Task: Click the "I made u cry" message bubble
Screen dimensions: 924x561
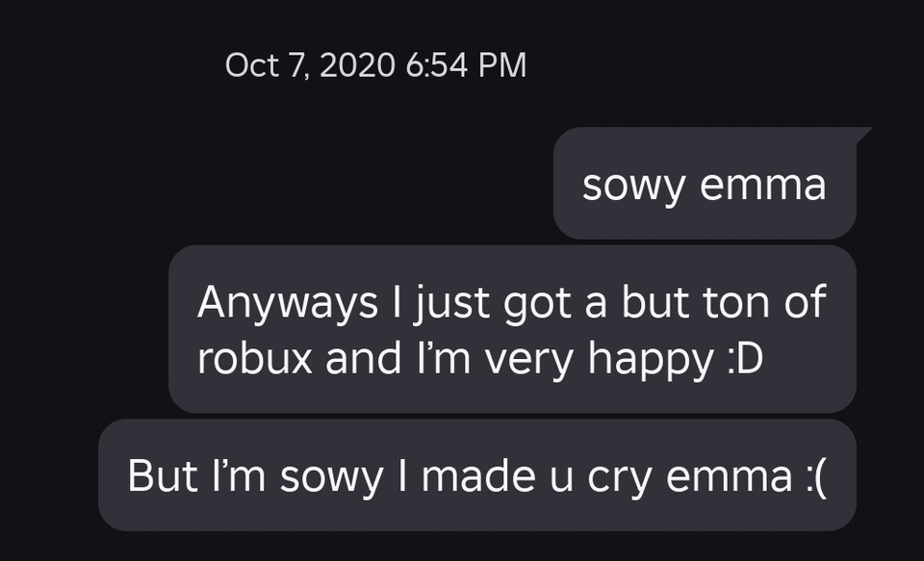Action: [476, 474]
